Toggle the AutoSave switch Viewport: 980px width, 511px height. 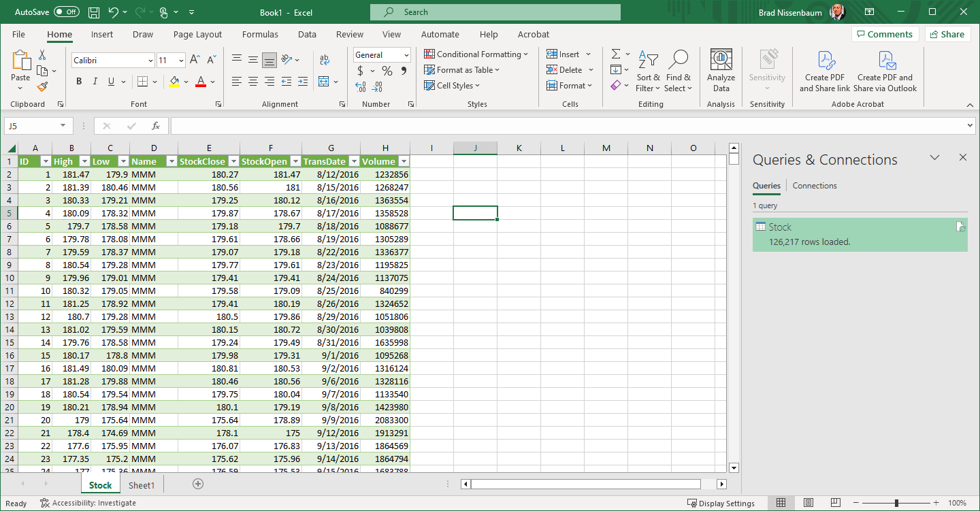tap(66, 12)
